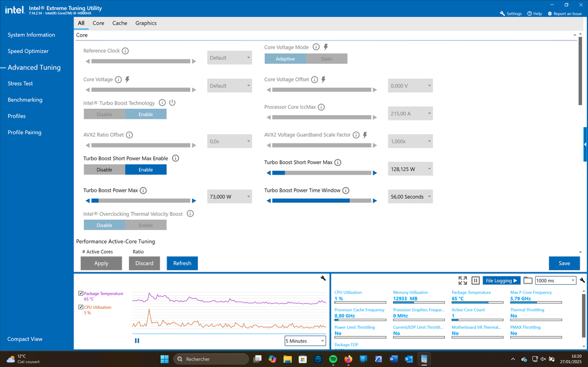Disable Intel Turbo Boost Technology
This screenshot has width=588, height=367.
point(104,114)
